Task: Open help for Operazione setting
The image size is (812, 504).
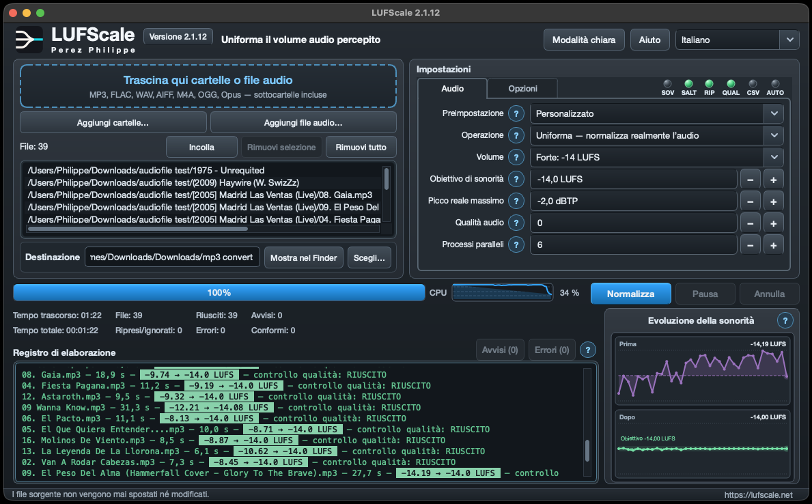Action: (x=516, y=135)
